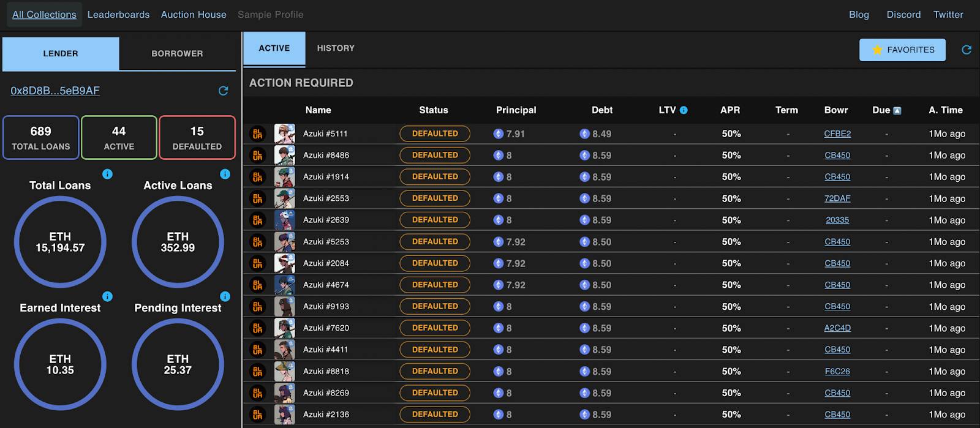Click the Favorites button
Screen dimensions: 980x428
coord(902,50)
